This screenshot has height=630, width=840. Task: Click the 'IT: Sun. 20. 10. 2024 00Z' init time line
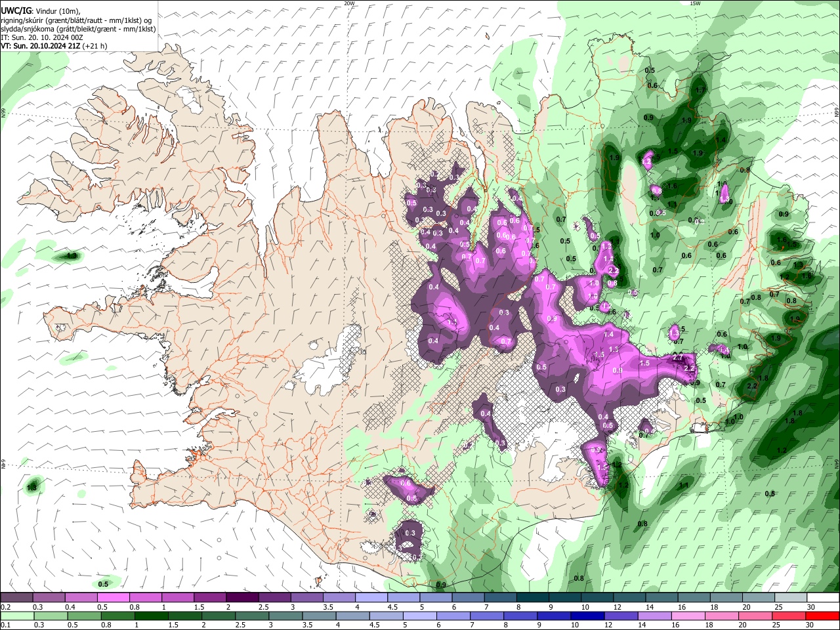tap(42, 38)
